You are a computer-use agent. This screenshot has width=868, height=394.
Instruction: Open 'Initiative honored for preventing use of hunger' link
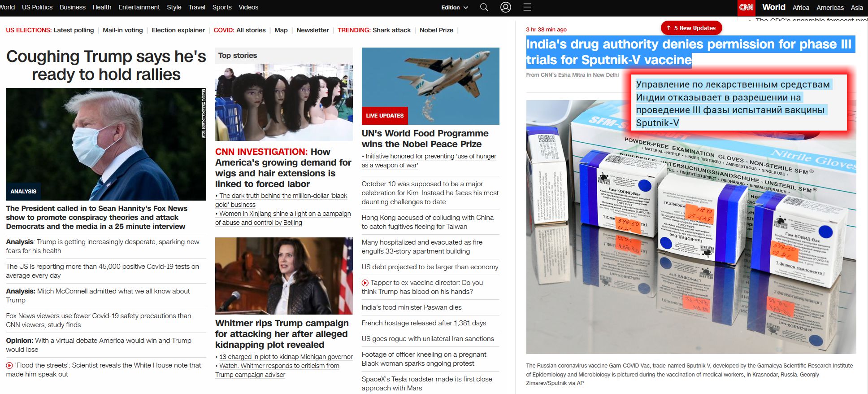click(x=429, y=161)
